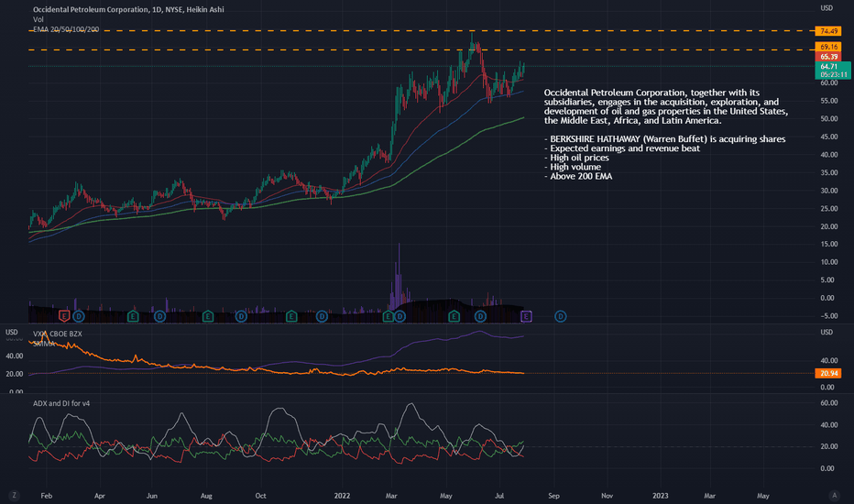This screenshot has height=504, width=854.
Task: Click the Nov label on the time axis
Action: point(607,495)
